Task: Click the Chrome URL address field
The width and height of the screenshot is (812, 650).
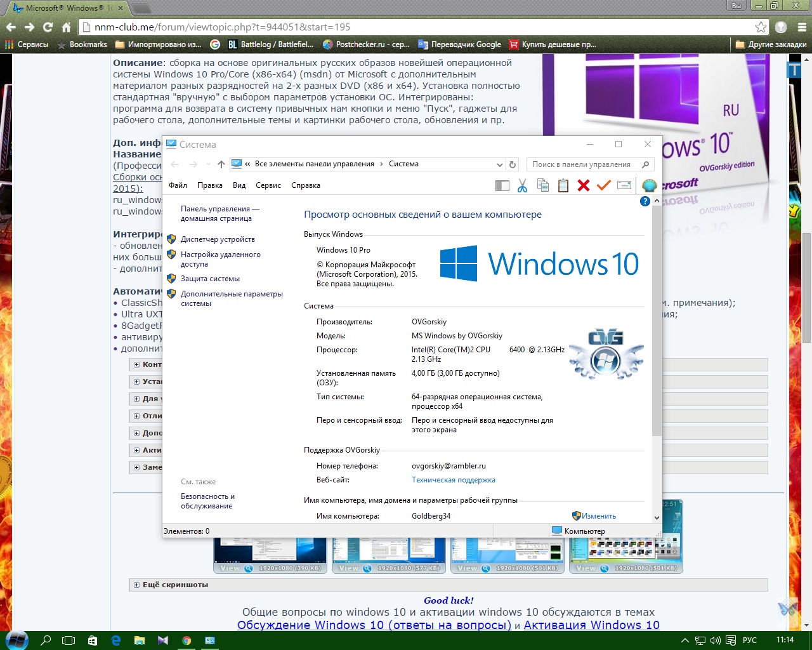Action: (x=419, y=27)
